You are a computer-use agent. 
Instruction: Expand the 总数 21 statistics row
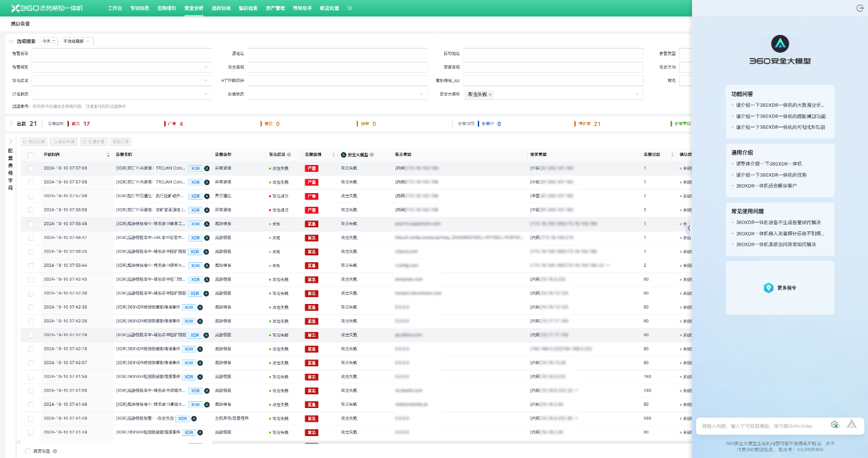11,124
